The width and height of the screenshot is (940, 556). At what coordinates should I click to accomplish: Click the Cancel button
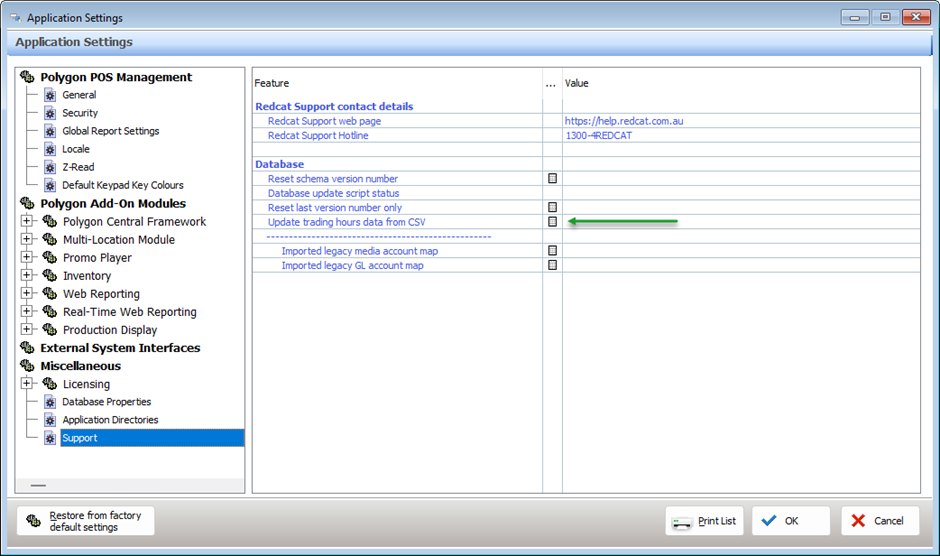[x=880, y=521]
